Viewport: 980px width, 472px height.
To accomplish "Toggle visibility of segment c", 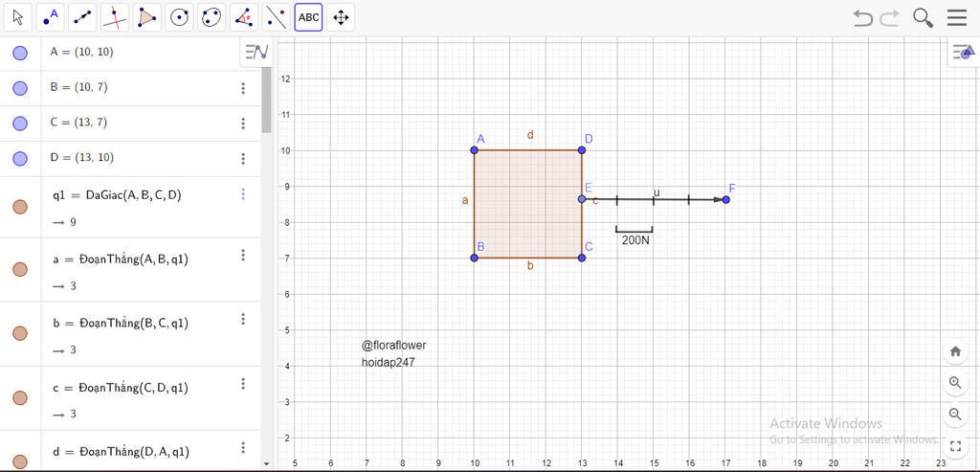I will pos(20,397).
